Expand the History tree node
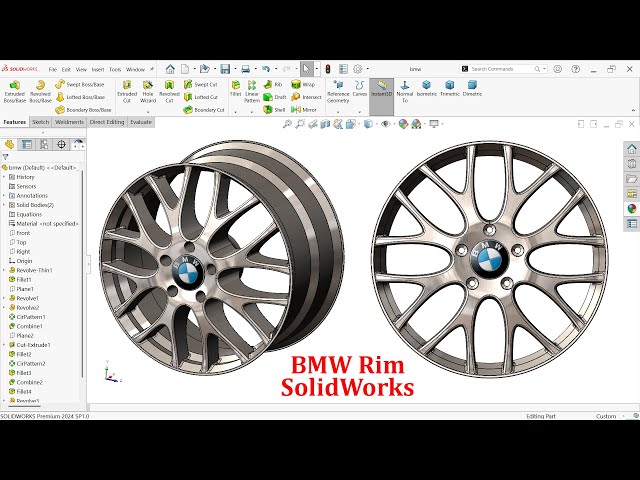 4,177
